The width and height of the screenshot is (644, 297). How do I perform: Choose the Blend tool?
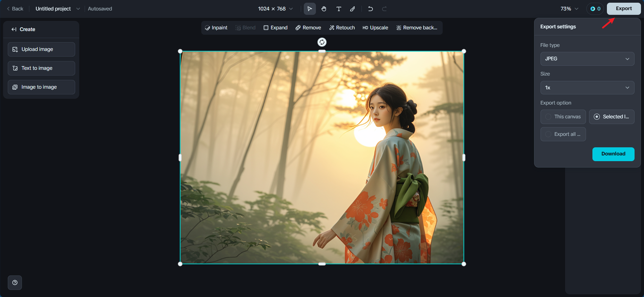click(246, 28)
